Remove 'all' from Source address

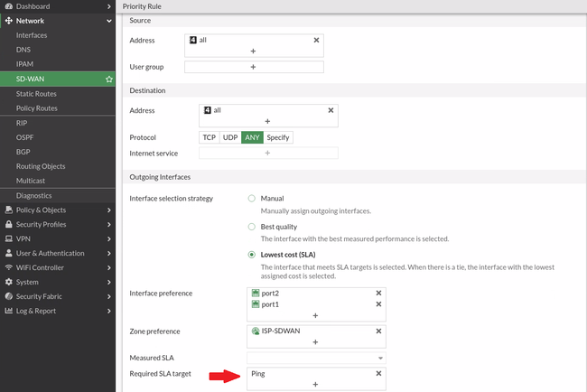point(316,40)
